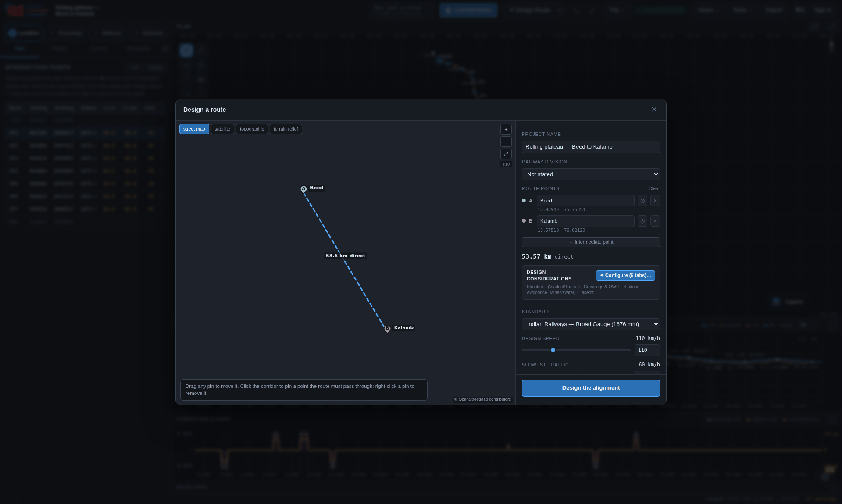
Task: Click the 53.6 km direct label
Action: pyautogui.click(x=346, y=256)
